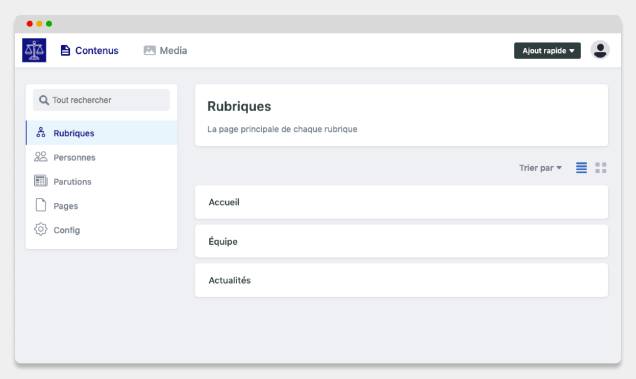
Task: Switch to the Media tab
Action: coord(165,50)
